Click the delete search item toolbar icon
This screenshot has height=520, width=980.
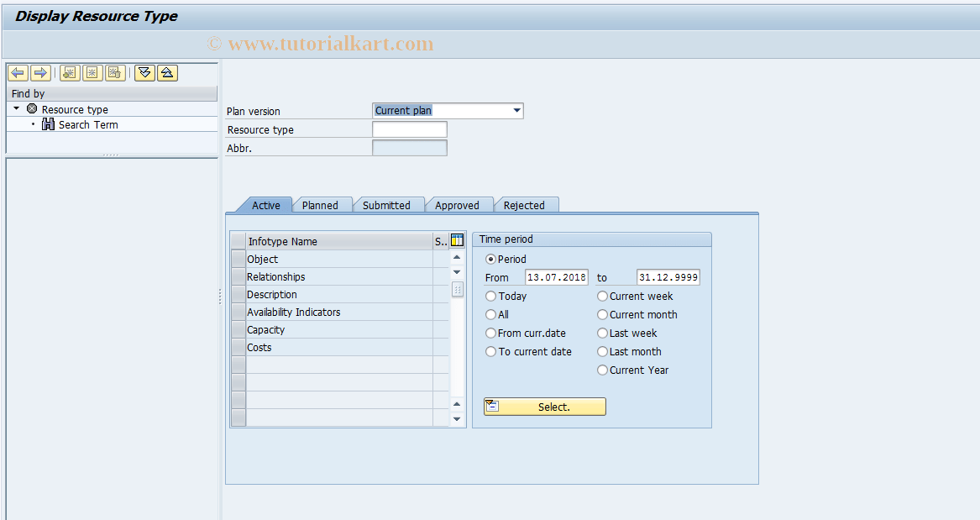[x=114, y=72]
